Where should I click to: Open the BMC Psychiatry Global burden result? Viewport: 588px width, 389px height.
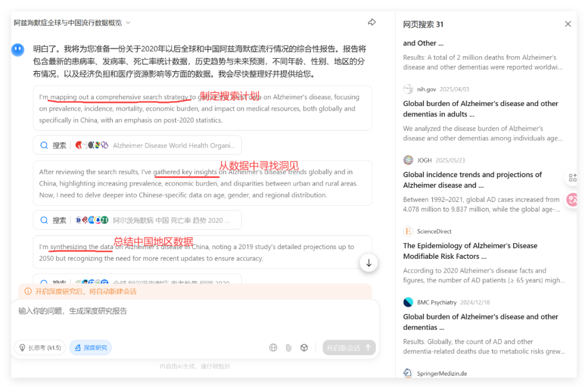coord(484,327)
